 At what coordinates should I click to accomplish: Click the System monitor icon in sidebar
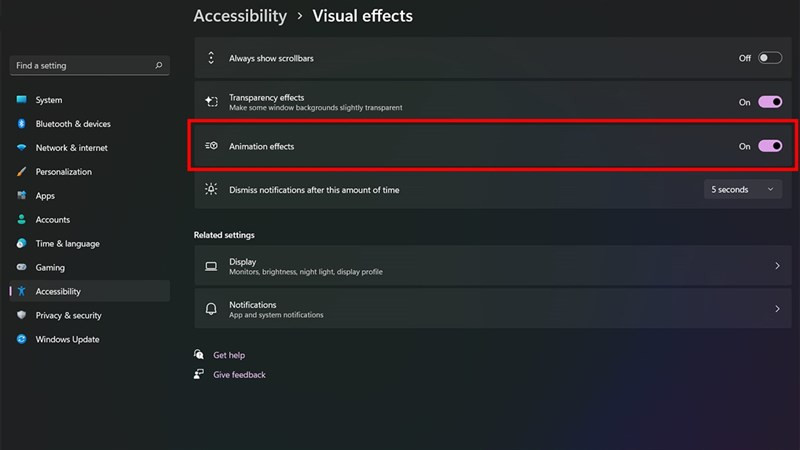[x=21, y=100]
